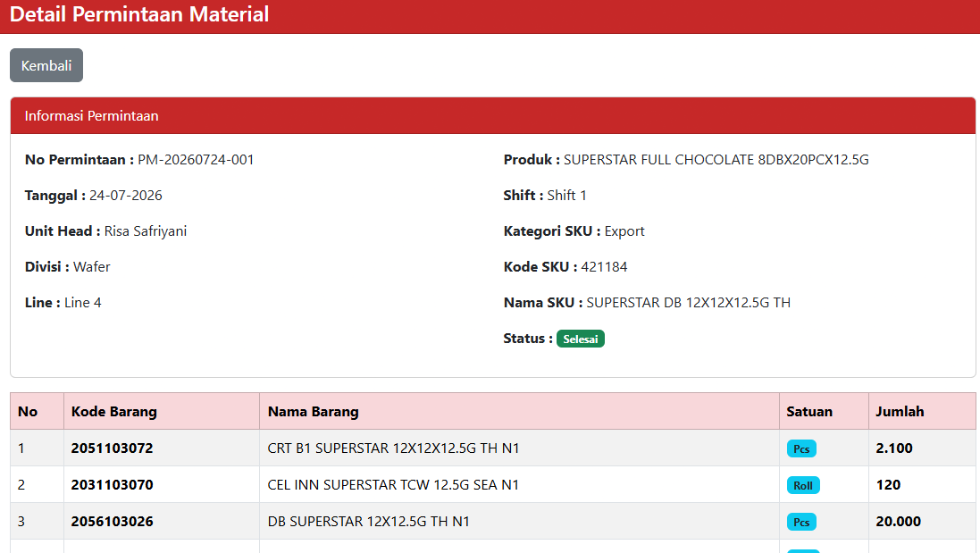Select Nama SKU SUPERSTAR DB 12X12X12.5G TH
The image size is (980, 553).
pyautogui.click(x=688, y=303)
